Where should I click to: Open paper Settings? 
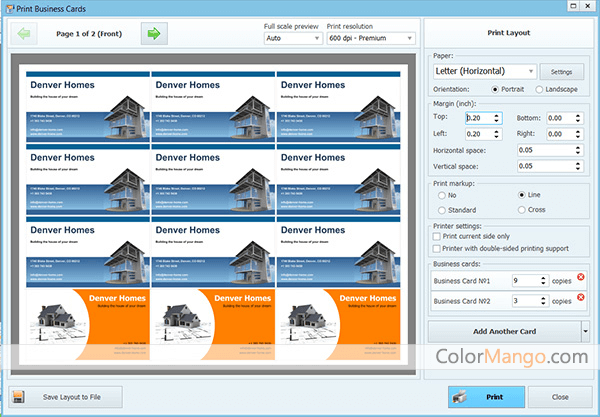(561, 72)
